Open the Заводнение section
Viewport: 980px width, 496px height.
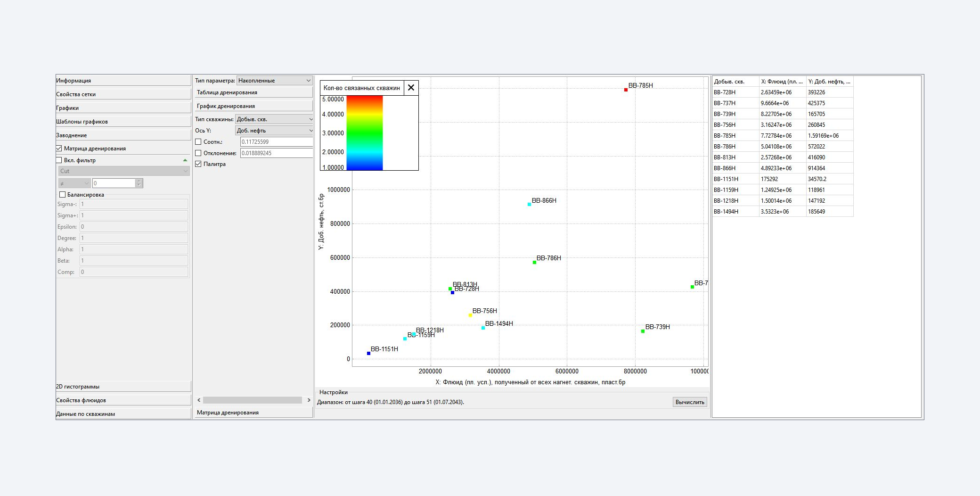[x=123, y=135]
